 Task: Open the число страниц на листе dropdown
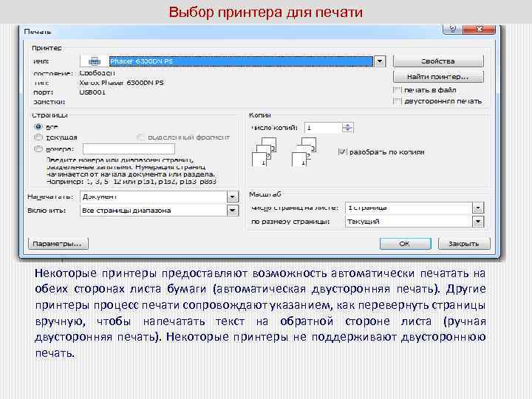click(478, 208)
